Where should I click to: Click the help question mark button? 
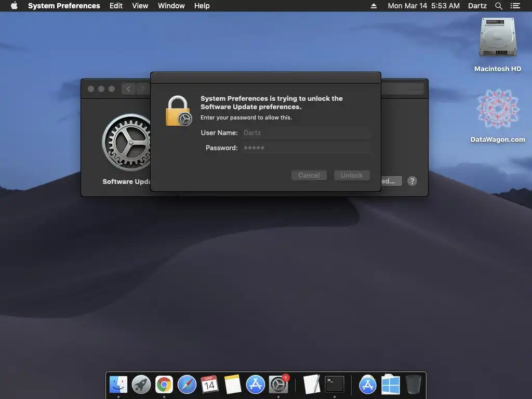pyautogui.click(x=412, y=181)
